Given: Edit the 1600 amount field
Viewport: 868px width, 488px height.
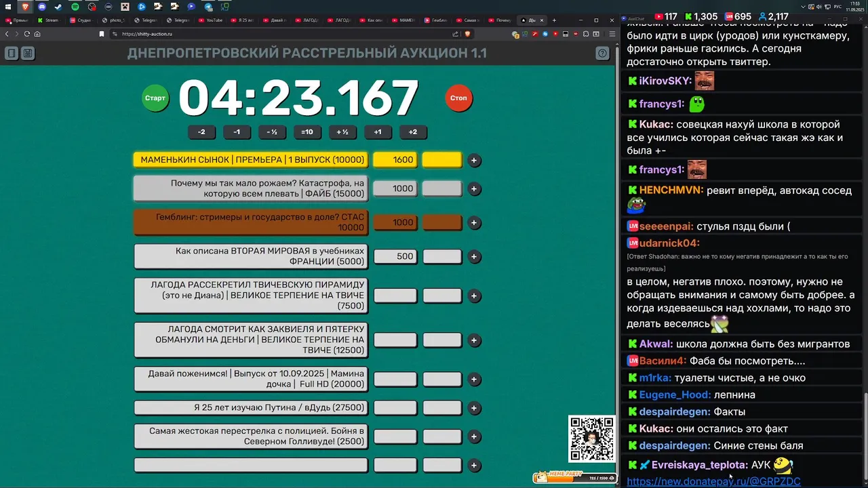Looking at the screenshot, I should click(x=395, y=160).
